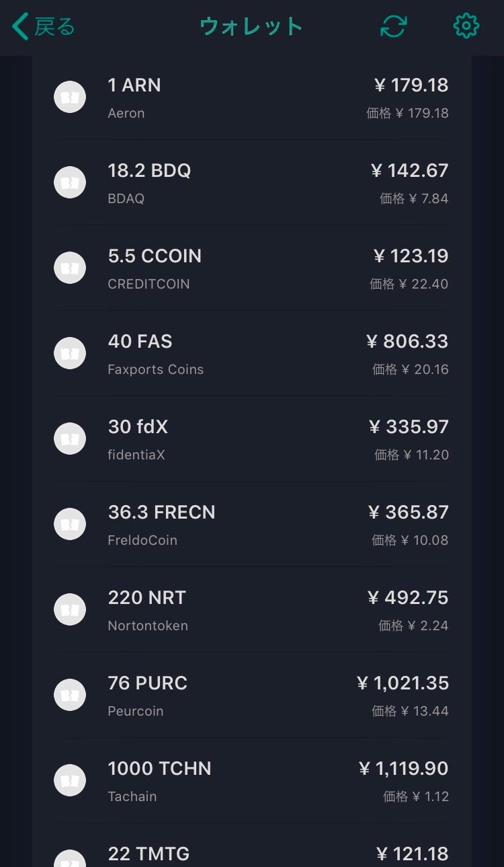This screenshot has height=867, width=504.
Task: Tap the refresh wallet icon
Action: (393, 26)
